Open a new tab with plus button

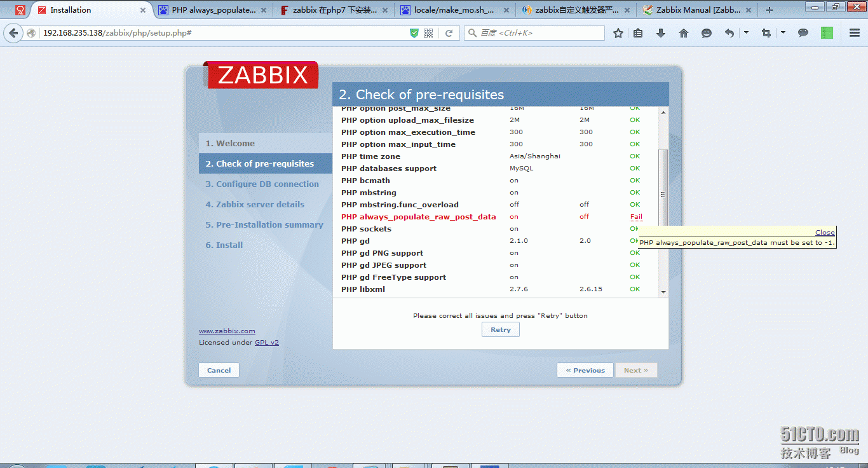(770, 10)
